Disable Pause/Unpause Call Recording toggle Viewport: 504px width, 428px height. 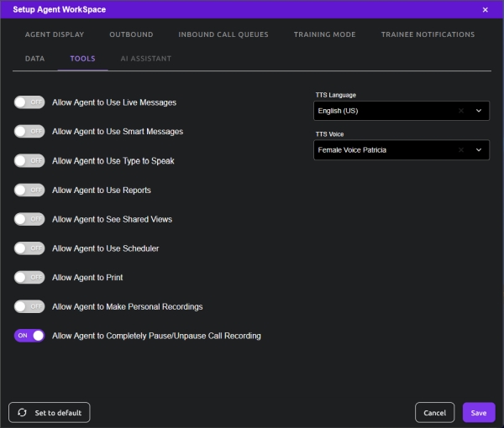click(x=29, y=336)
